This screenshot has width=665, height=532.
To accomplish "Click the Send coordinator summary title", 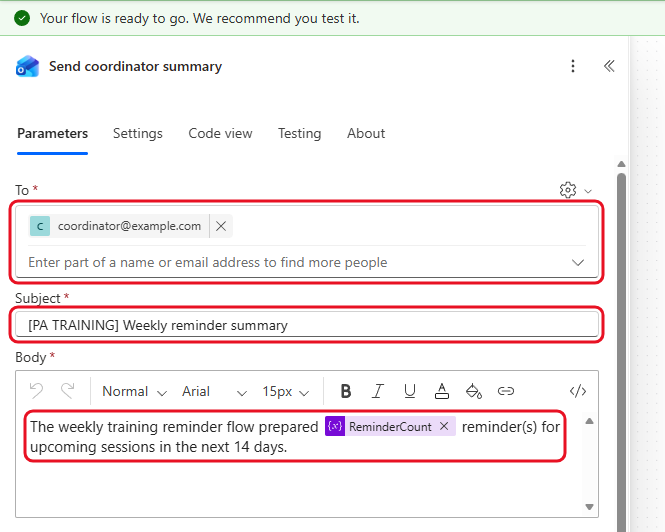I will 135,67.
